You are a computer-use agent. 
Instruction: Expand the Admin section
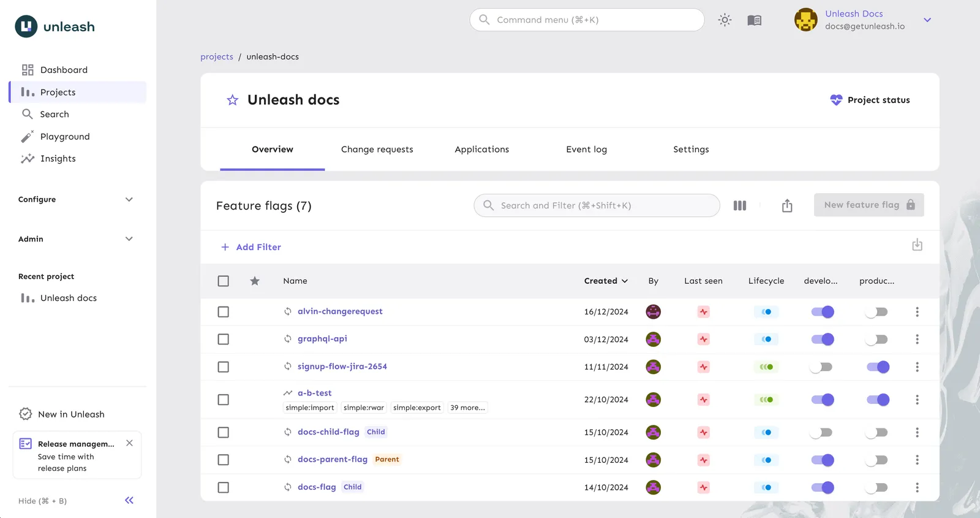75,239
